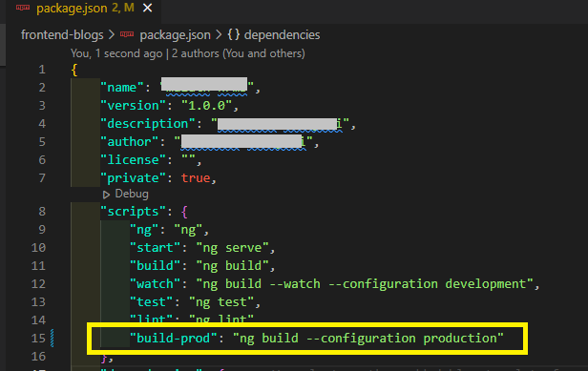Click the "watch" script key
The height and width of the screenshot is (371, 588).
click(156, 283)
